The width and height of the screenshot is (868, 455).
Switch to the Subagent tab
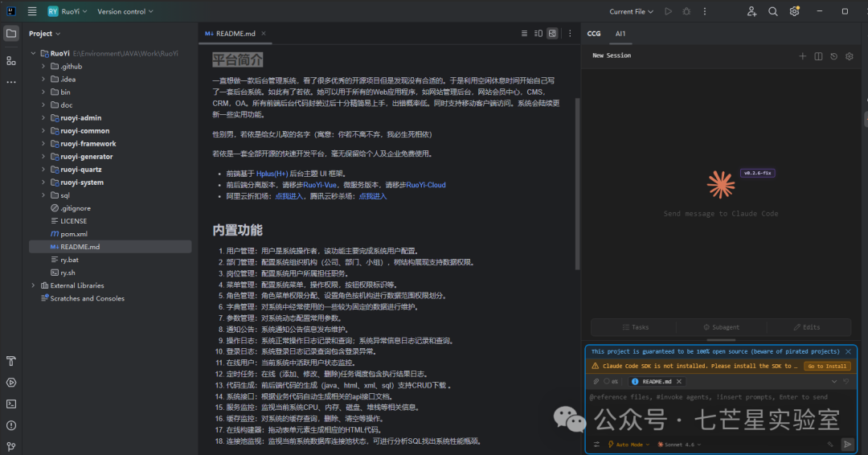[721, 327]
